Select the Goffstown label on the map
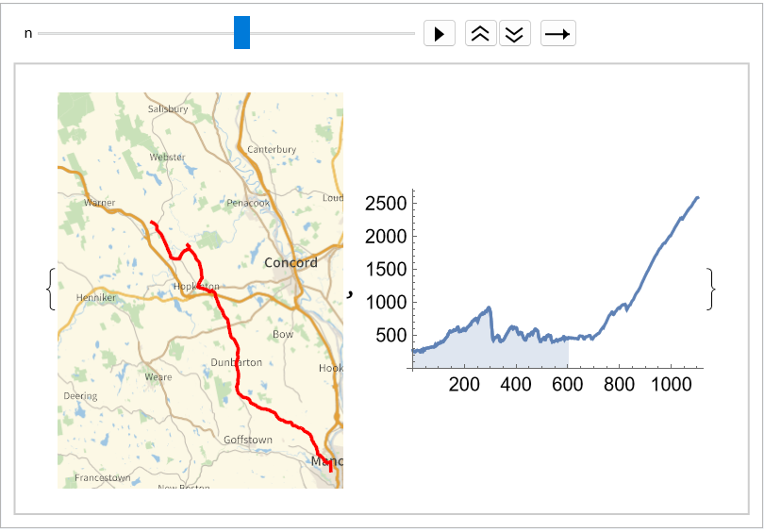Viewport: 764px width, 532px height. coord(248,440)
